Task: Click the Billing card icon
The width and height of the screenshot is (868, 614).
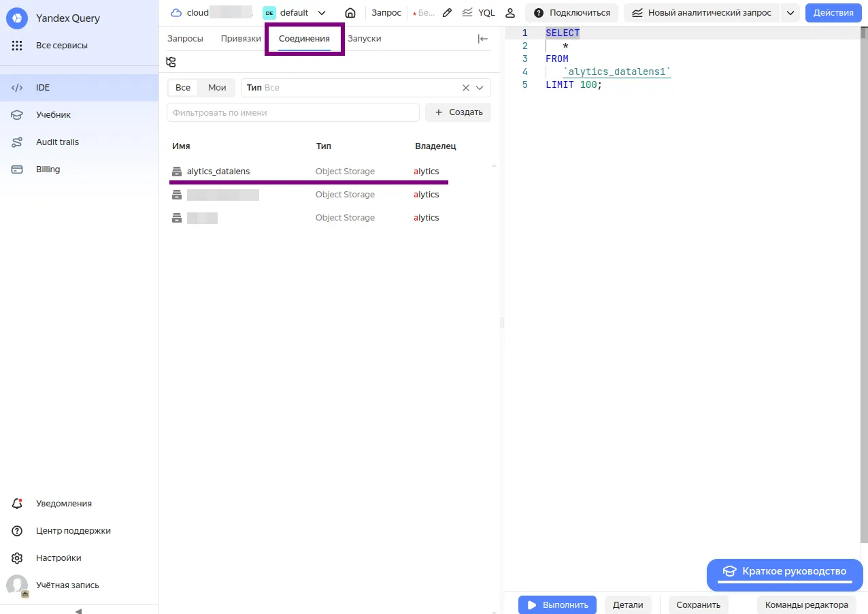Action: pos(17,169)
